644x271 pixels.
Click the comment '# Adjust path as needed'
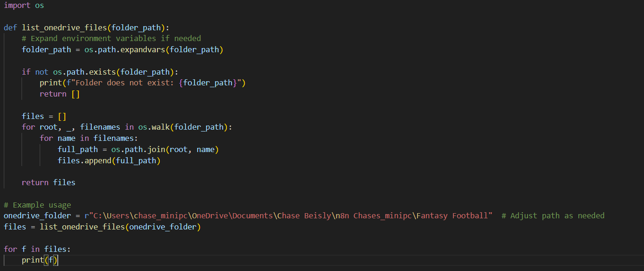click(553, 215)
